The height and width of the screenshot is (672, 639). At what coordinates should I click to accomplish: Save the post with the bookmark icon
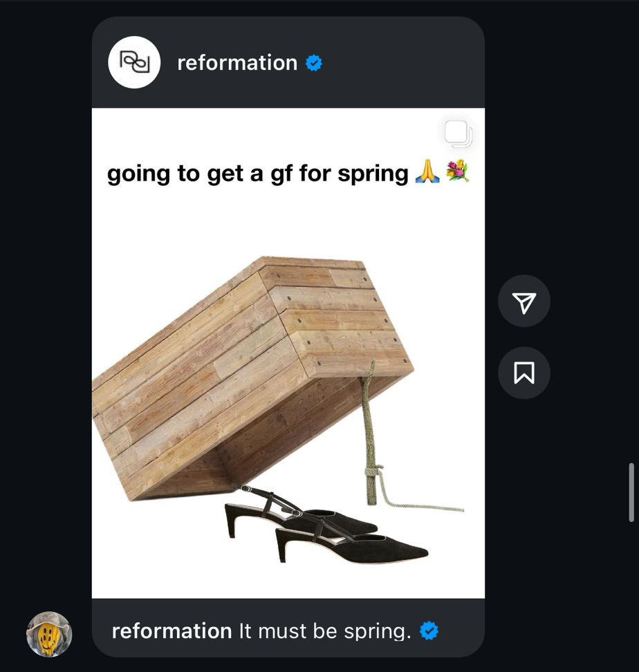point(524,373)
